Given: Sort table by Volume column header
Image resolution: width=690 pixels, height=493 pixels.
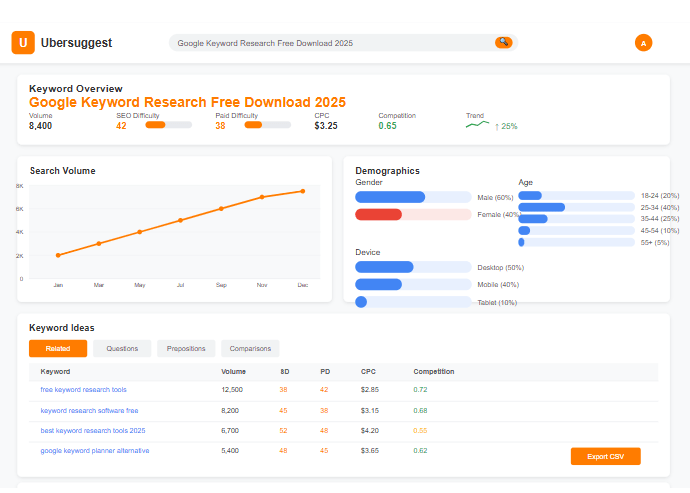Looking at the screenshot, I should coord(233,372).
